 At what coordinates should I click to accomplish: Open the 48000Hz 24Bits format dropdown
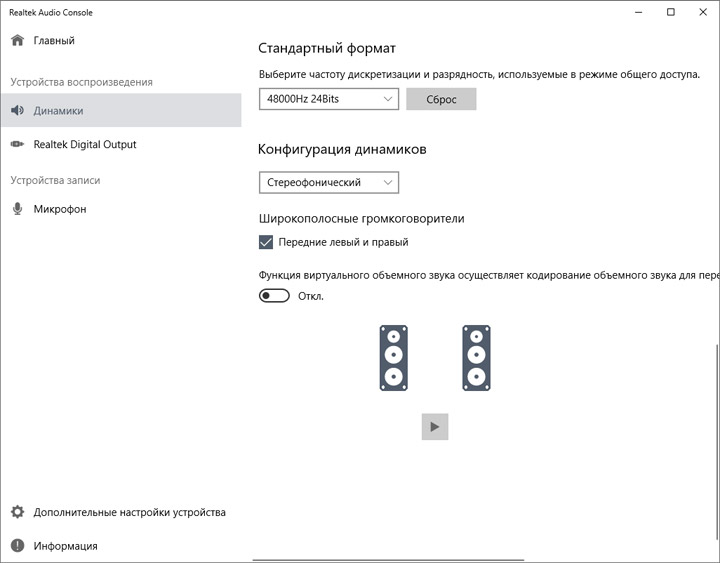[x=328, y=99]
